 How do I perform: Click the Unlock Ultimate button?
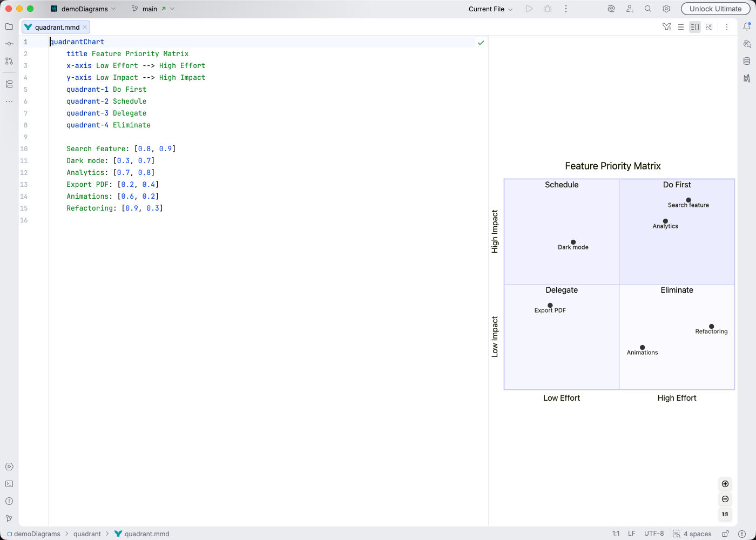(715, 9)
